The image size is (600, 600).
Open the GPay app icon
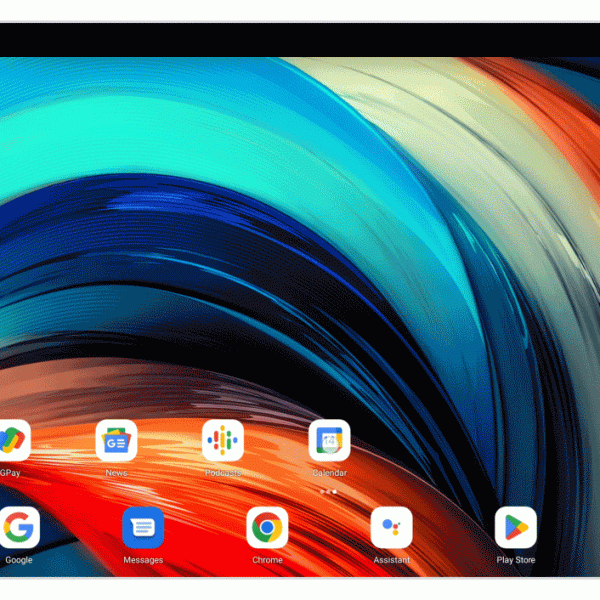click(x=12, y=440)
